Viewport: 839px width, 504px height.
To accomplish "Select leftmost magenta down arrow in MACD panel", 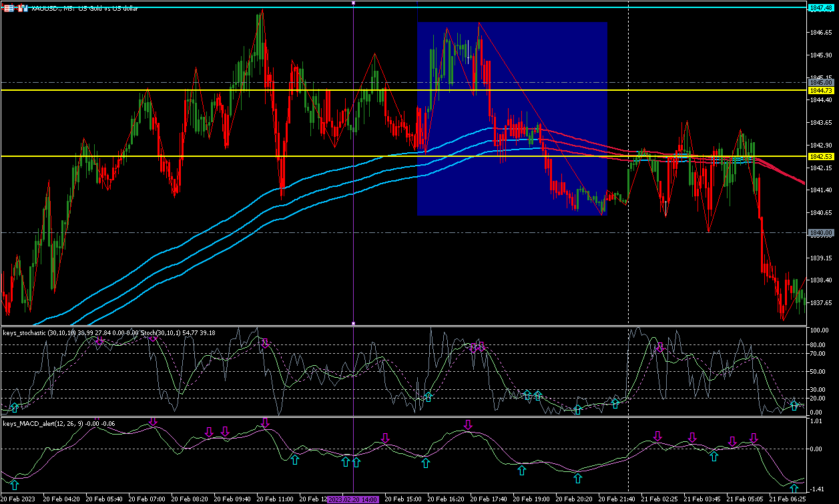I will point(153,422).
